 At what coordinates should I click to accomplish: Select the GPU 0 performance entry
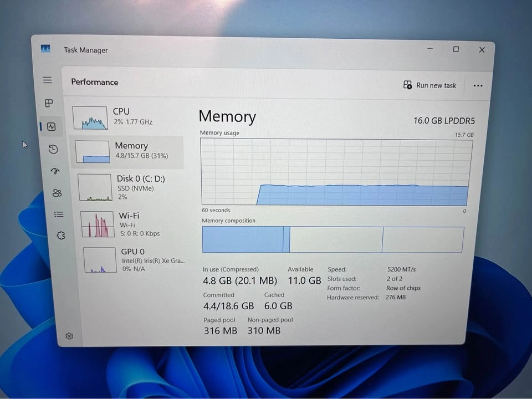click(x=134, y=260)
